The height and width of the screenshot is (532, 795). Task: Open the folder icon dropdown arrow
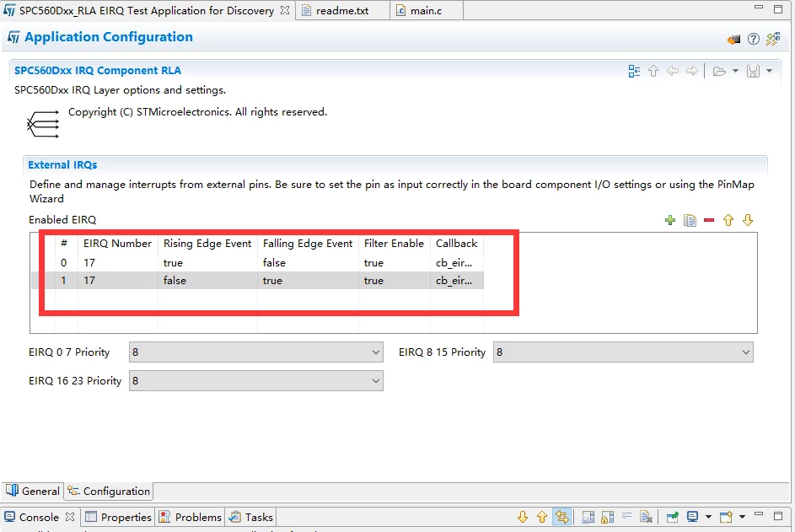(x=735, y=71)
